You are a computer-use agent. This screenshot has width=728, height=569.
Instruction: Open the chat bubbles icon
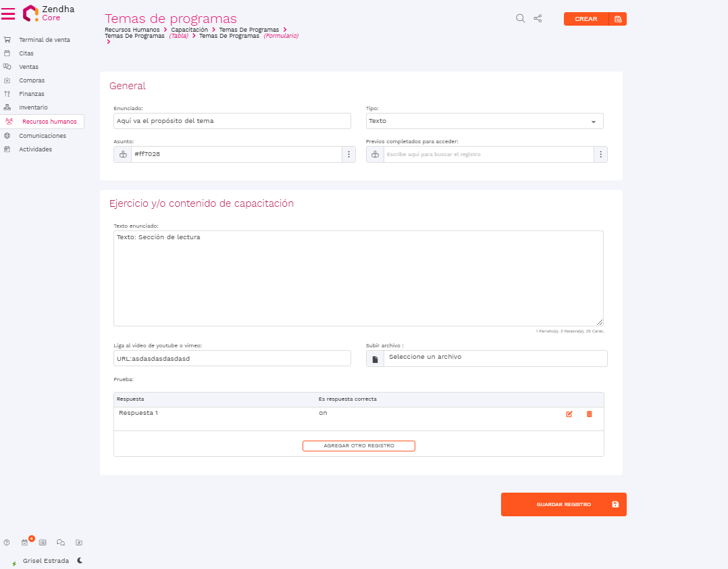coord(61,542)
